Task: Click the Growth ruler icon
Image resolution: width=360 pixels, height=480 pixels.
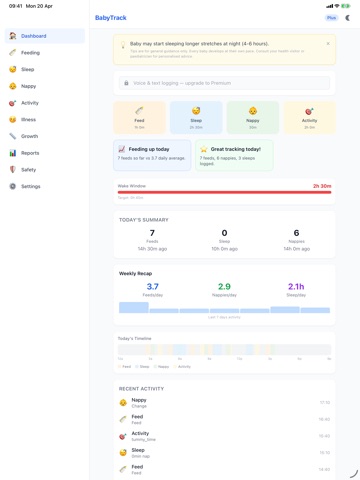Action: click(x=13, y=136)
